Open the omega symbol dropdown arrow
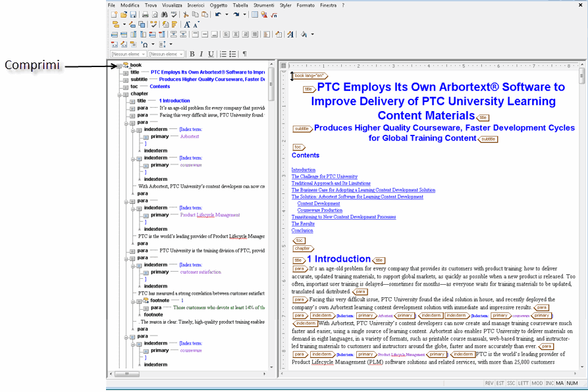588x392 pixels. pyautogui.click(x=153, y=44)
